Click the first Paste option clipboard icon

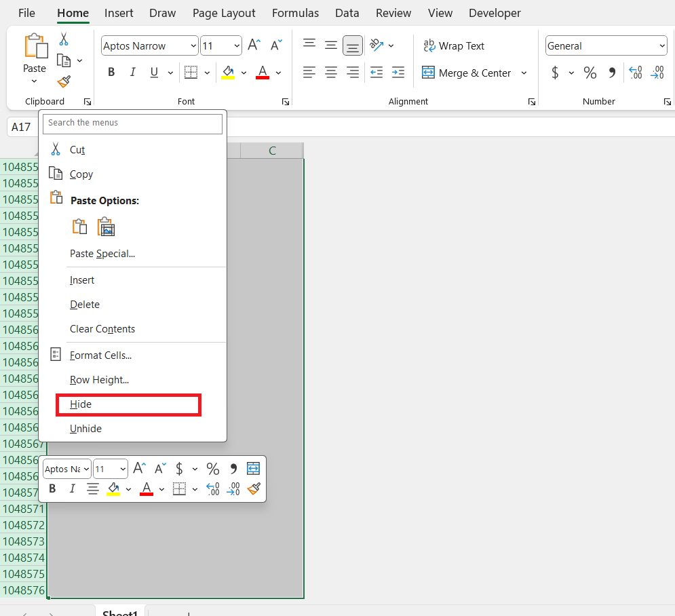[79, 227]
